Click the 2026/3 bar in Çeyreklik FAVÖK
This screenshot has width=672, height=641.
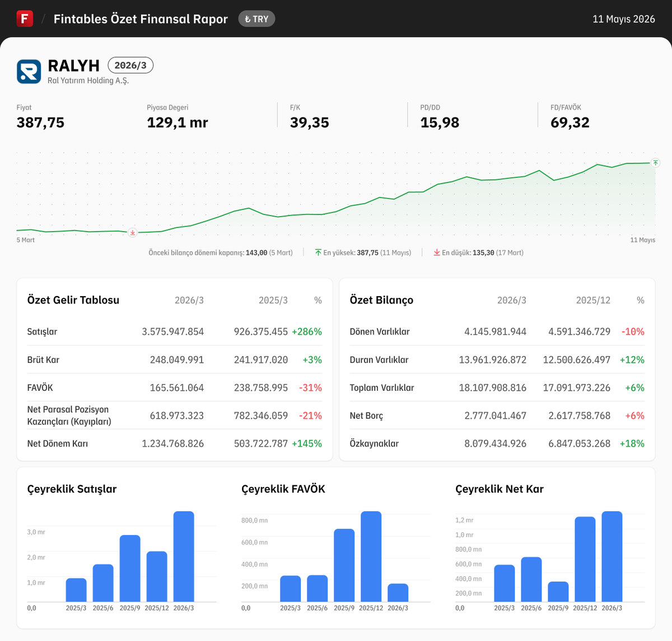398,593
